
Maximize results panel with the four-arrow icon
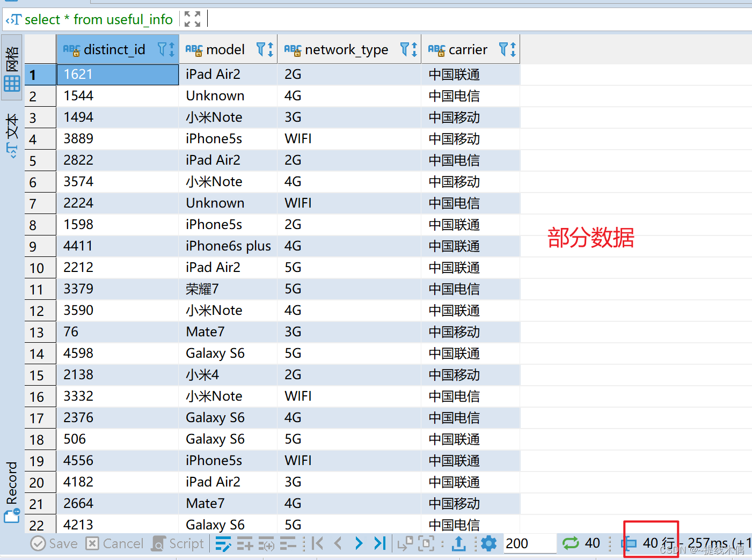coord(192,19)
